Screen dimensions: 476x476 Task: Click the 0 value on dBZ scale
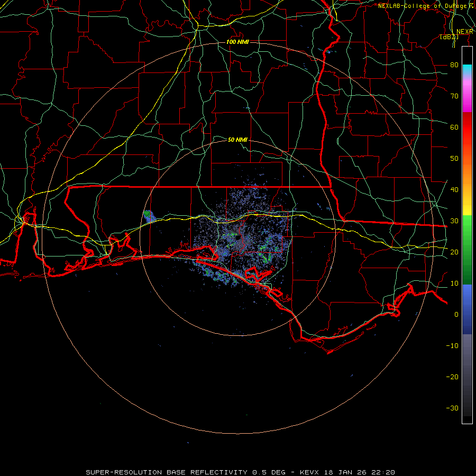(x=456, y=315)
